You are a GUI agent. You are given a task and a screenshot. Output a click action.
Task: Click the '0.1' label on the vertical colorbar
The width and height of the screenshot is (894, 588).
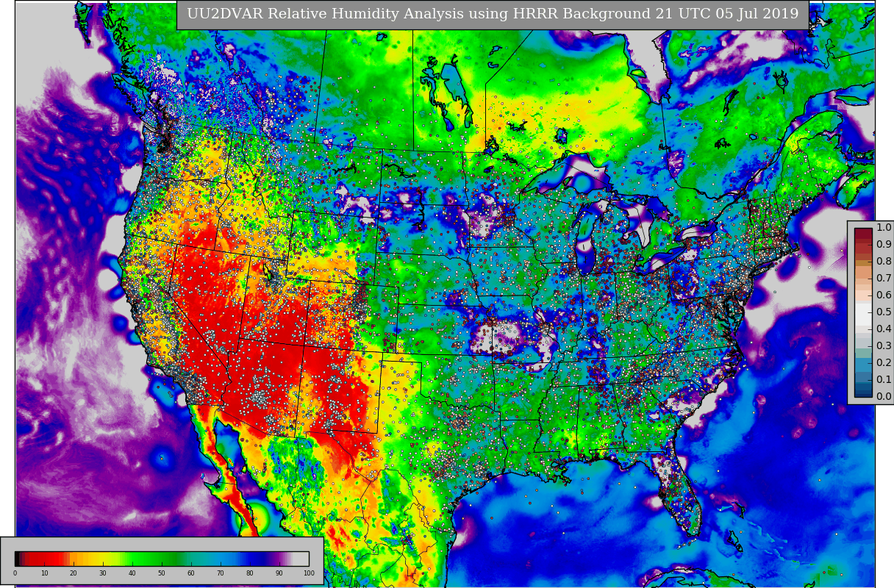[883, 379]
